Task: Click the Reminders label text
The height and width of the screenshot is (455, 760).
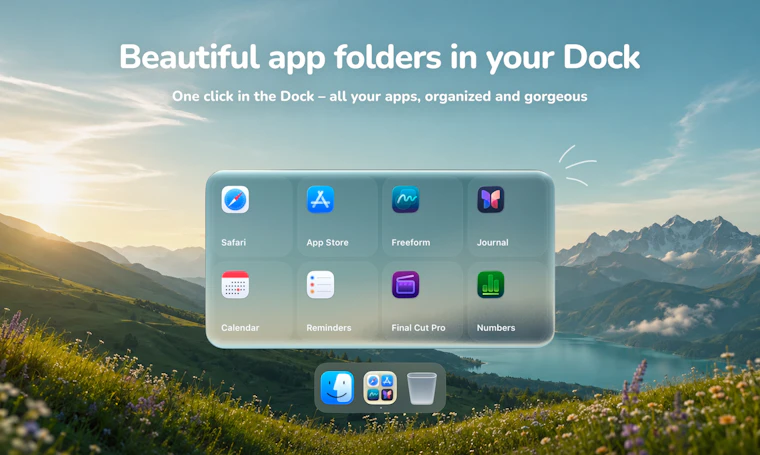Action: [x=329, y=328]
